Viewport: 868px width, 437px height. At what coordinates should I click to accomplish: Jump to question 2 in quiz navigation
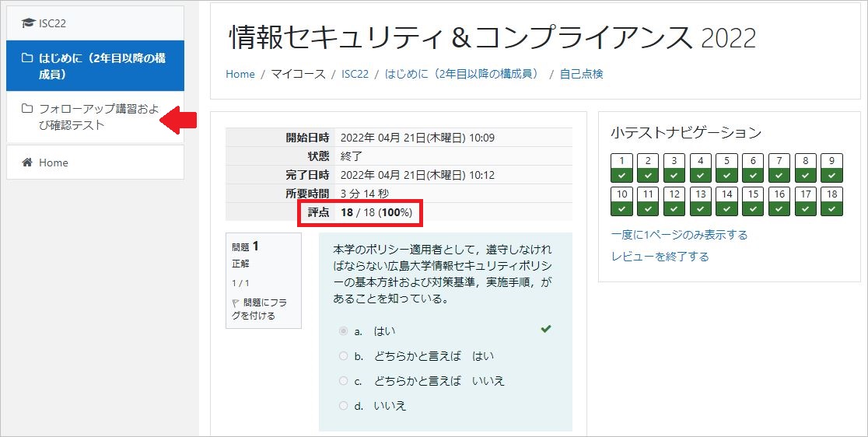648,168
